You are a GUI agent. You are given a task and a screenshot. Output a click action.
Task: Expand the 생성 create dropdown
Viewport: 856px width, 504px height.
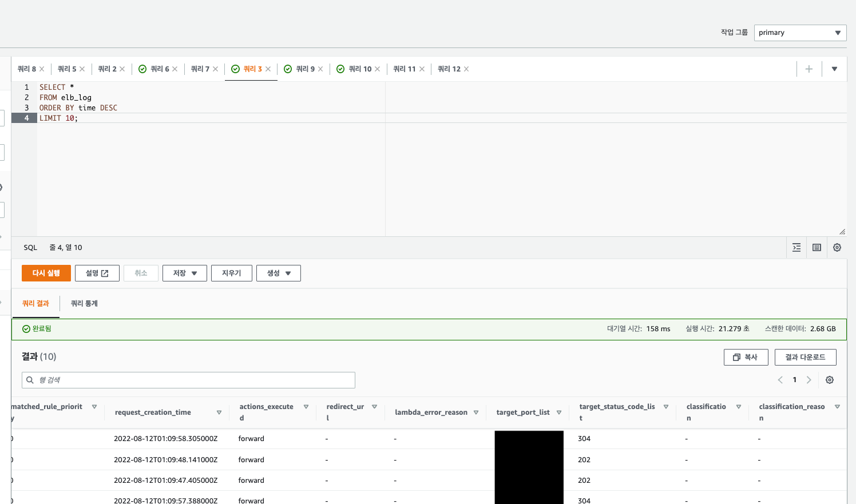pyautogui.click(x=278, y=273)
